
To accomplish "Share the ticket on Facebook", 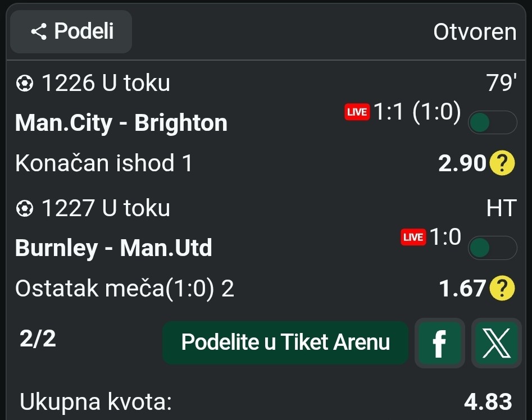I will pyautogui.click(x=439, y=343).
